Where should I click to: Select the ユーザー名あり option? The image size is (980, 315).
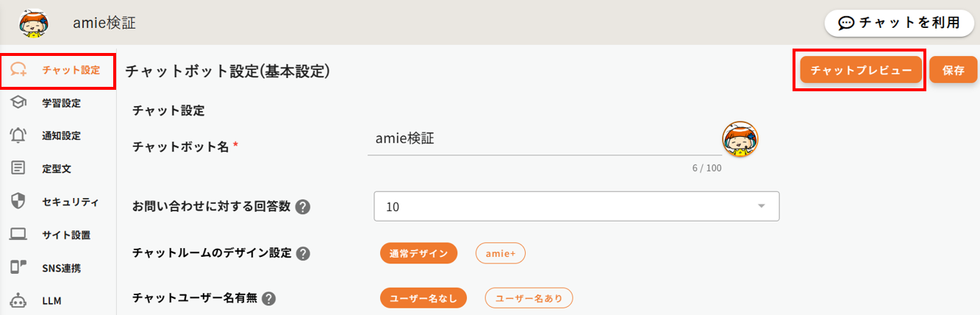pyautogui.click(x=528, y=298)
